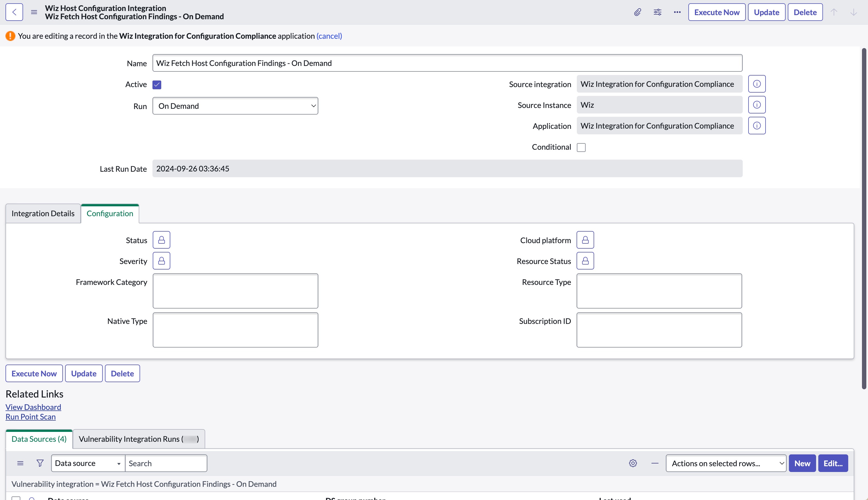This screenshot has height=500, width=868.
Task: Open the attachments paperclip icon
Action: tap(637, 12)
